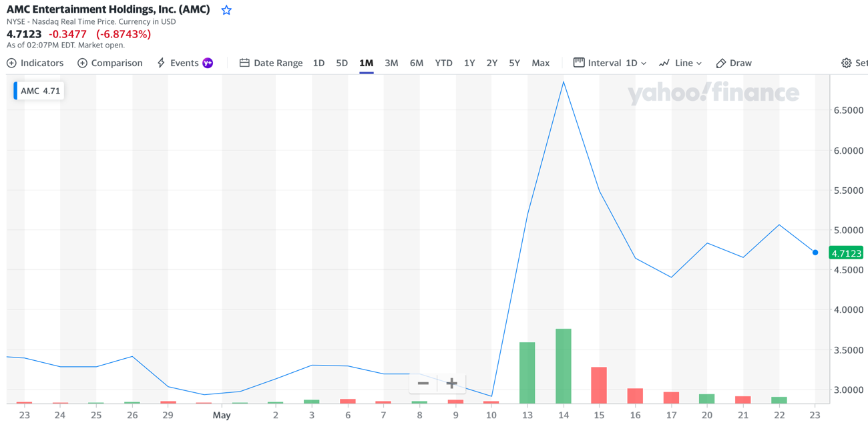Select the 1D range
This screenshot has width=868, height=427.
pos(318,63)
